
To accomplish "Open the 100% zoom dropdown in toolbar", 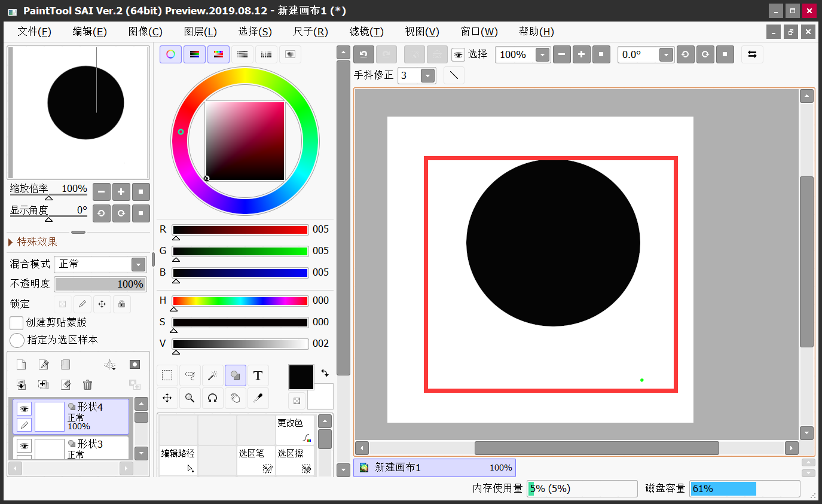I will pyautogui.click(x=542, y=55).
